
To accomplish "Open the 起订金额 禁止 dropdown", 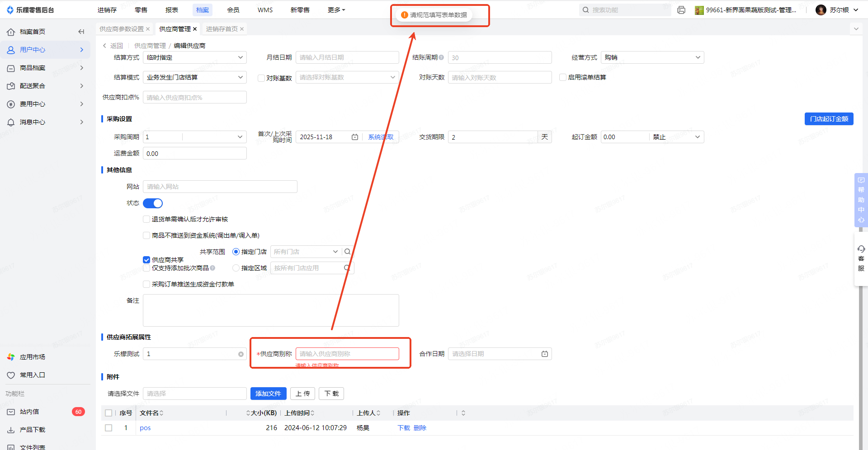I will [x=677, y=137].
